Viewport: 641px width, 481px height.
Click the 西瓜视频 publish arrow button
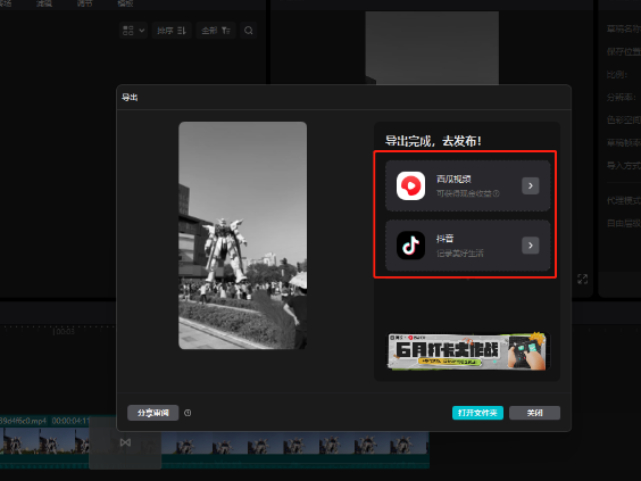(x=530, y=186)
